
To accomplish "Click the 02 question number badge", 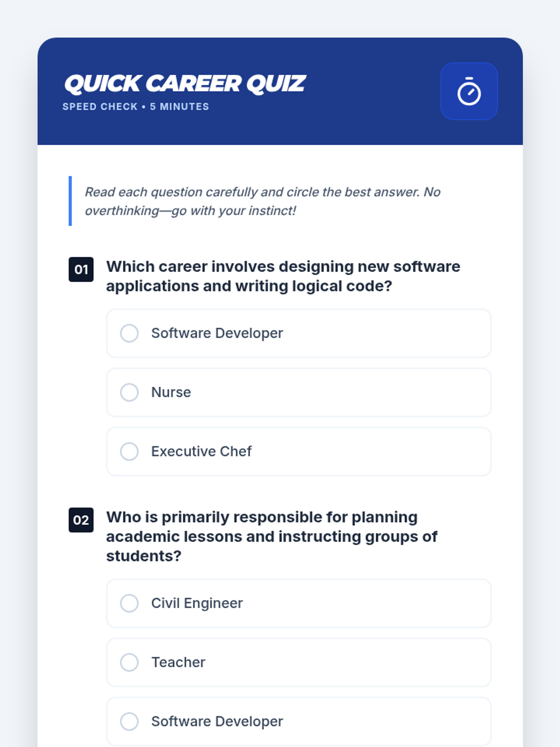I will click(81, 520).
